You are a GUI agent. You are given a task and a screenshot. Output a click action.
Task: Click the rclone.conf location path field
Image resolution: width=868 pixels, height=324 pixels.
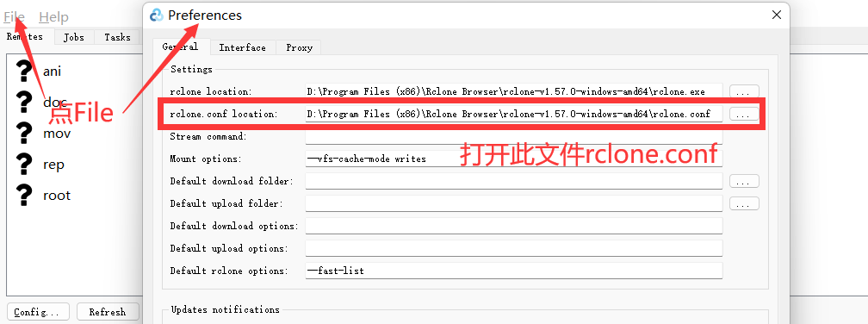pyautogui.click(x=514, y=114)
